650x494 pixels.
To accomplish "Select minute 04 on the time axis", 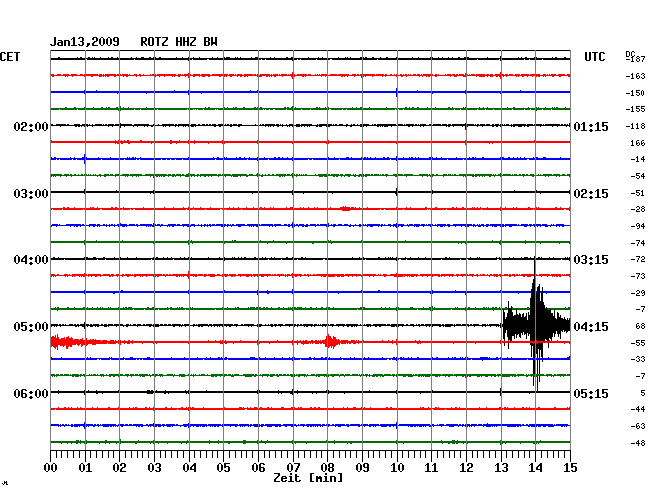I will [189, 467].
